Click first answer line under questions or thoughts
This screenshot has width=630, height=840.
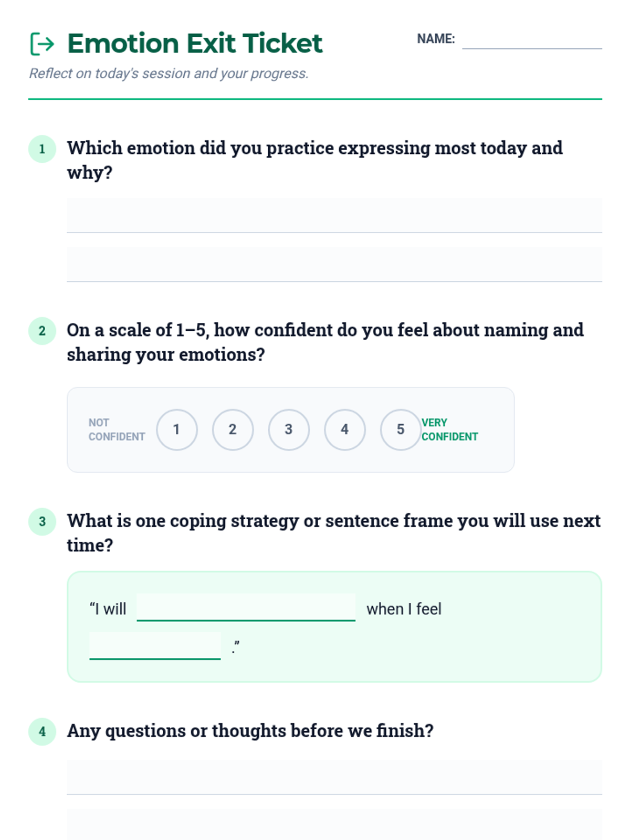pyautogui.click(x=334, y=778)
